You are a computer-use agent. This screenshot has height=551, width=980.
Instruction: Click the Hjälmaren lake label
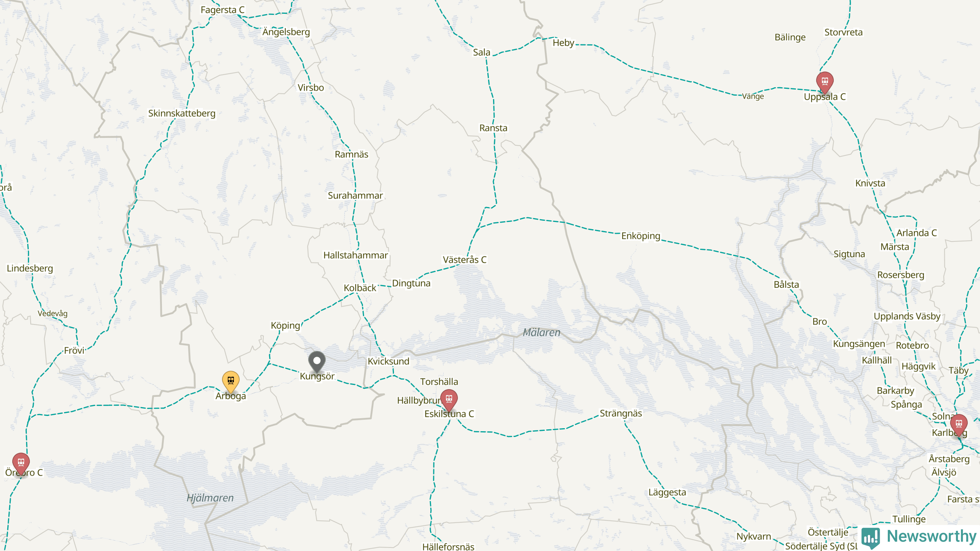point(210,498)
